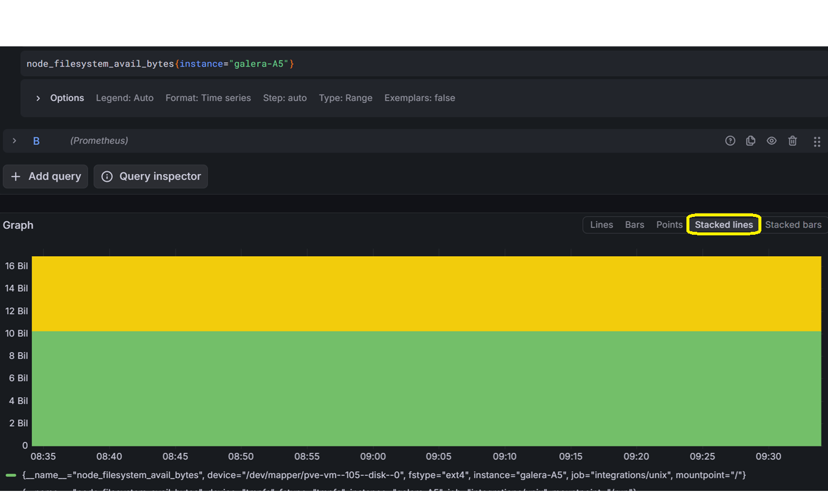Select Stacked bars graph style
The image size is (828, 504).
click(793, 225)
